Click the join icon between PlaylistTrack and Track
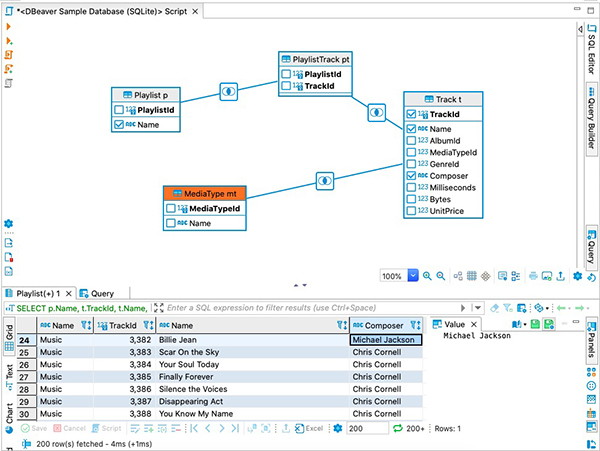The image size is (600, 451). [x=376, y=112]
